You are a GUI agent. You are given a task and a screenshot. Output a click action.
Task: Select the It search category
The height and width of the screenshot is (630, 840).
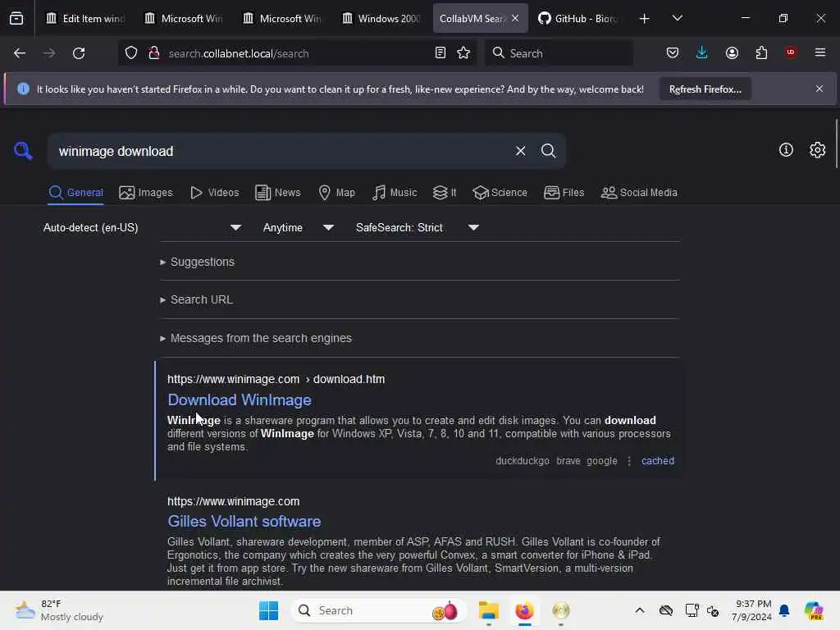tap(445, 193)
